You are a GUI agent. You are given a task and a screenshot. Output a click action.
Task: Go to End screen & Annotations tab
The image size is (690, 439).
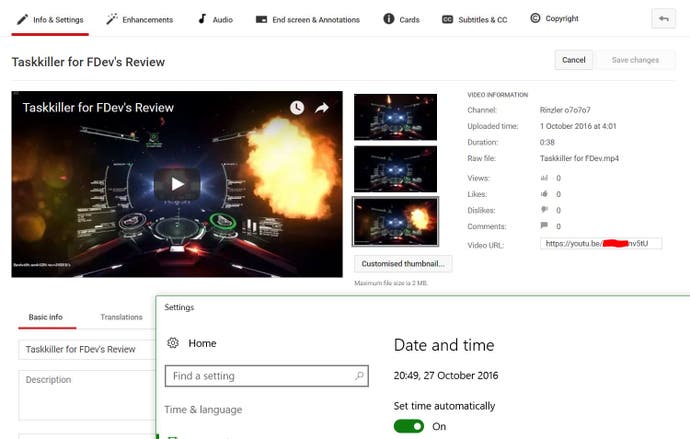click(x=308, y=19)
